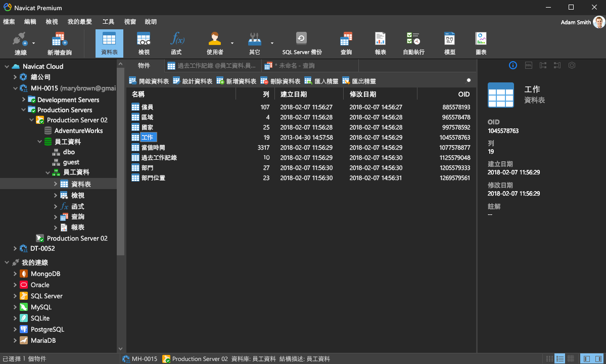Open the 我的最愛 favorites menu
Viewport: 606px width, 364px height.
point(80,22)
